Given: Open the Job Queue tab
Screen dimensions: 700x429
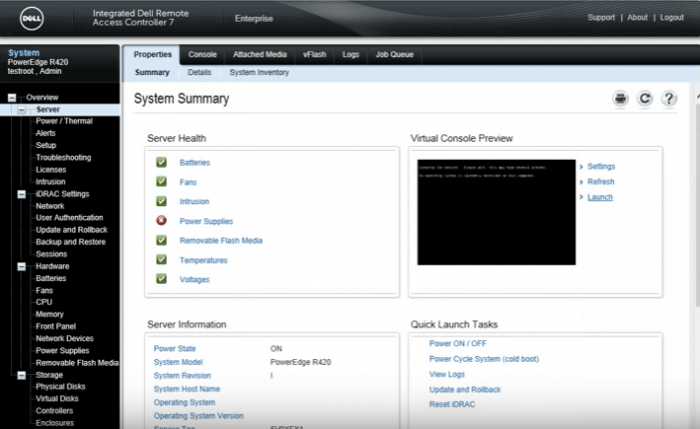Looking at the screenshot, I should (x=394, y=54).
